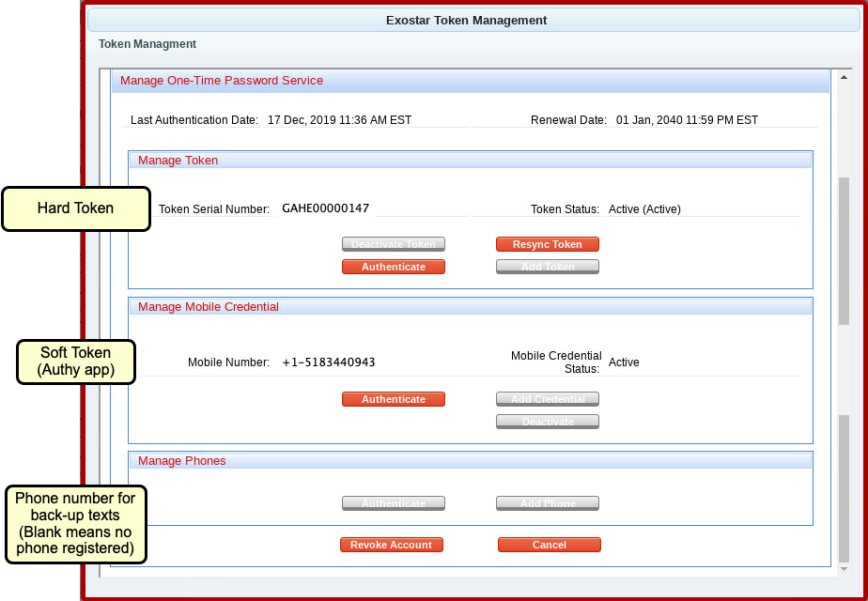Click the scrollbar down arrow
The image size is (868, 601).
tap(844, 569)
